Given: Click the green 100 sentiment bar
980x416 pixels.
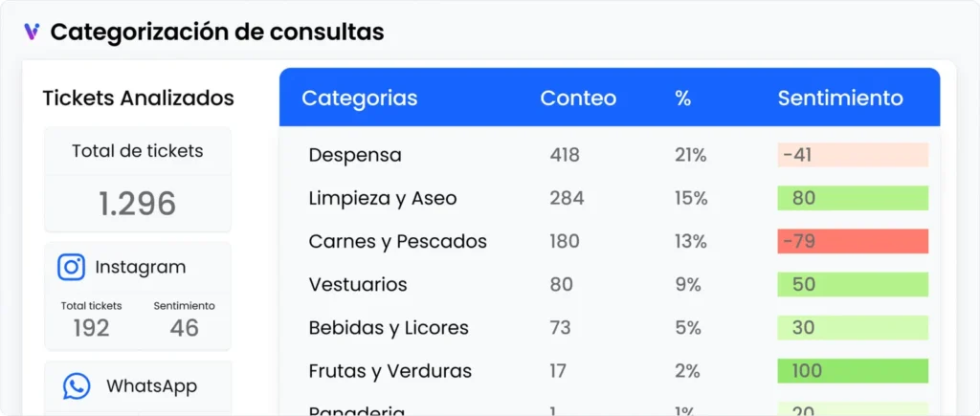Looking at the screenshot, I should (852, 370).
